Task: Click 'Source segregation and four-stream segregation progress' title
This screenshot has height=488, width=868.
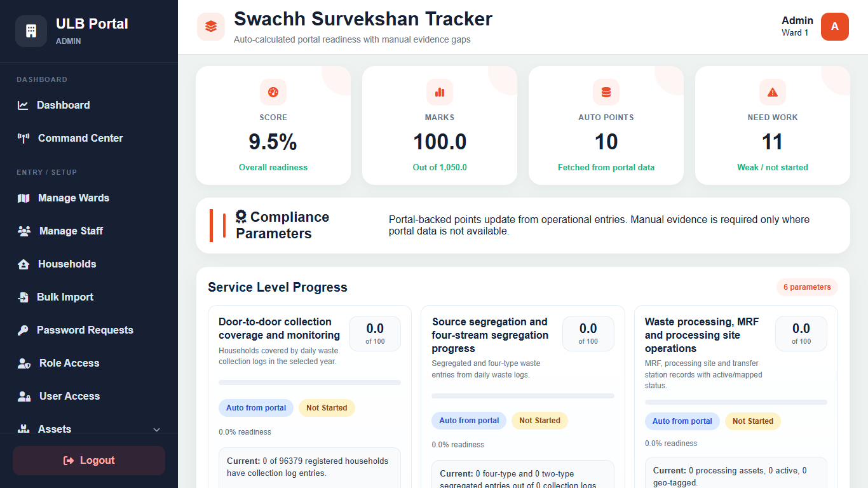Action: [x=490, y=335]
